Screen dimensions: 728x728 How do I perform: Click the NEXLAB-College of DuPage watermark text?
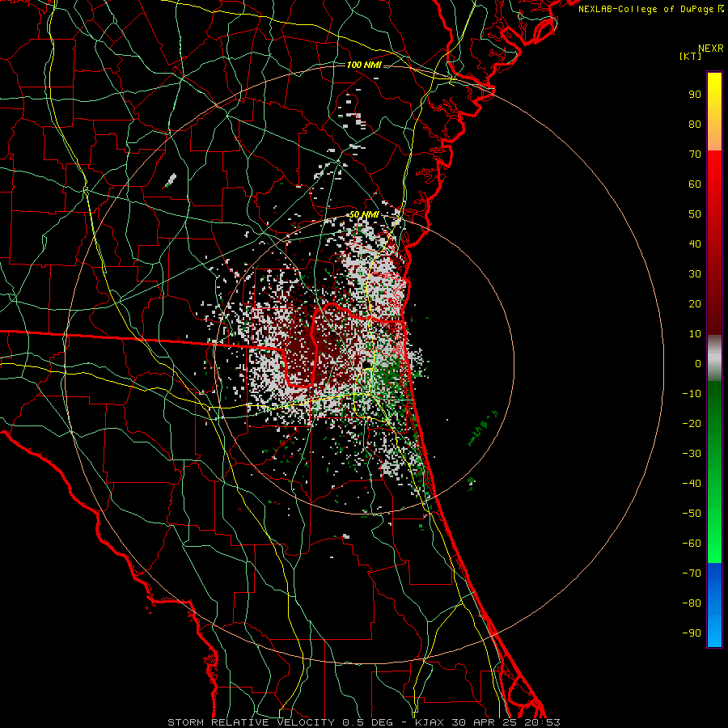[x=651, y=9]
